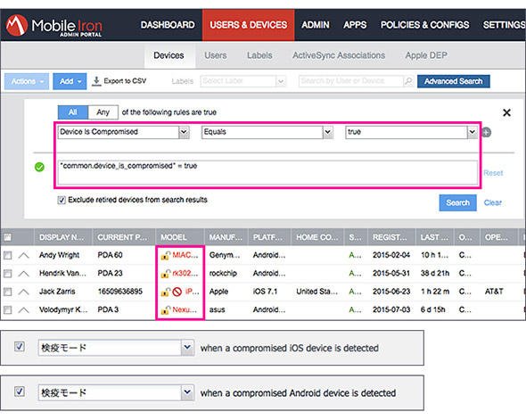Close the advanced search panel with X
526x420 pixels.
506,112
